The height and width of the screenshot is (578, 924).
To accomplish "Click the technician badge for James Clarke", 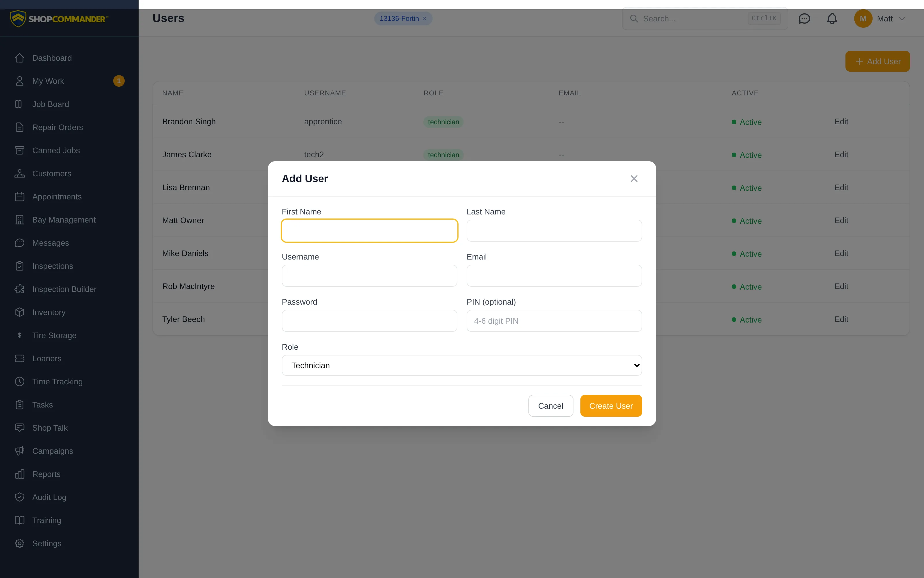I will 443,155.
